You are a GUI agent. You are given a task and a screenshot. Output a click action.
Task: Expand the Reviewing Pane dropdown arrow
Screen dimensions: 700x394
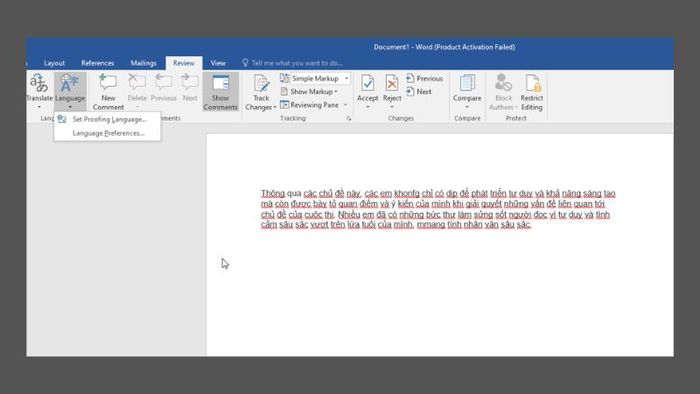[x=346, y=105]
